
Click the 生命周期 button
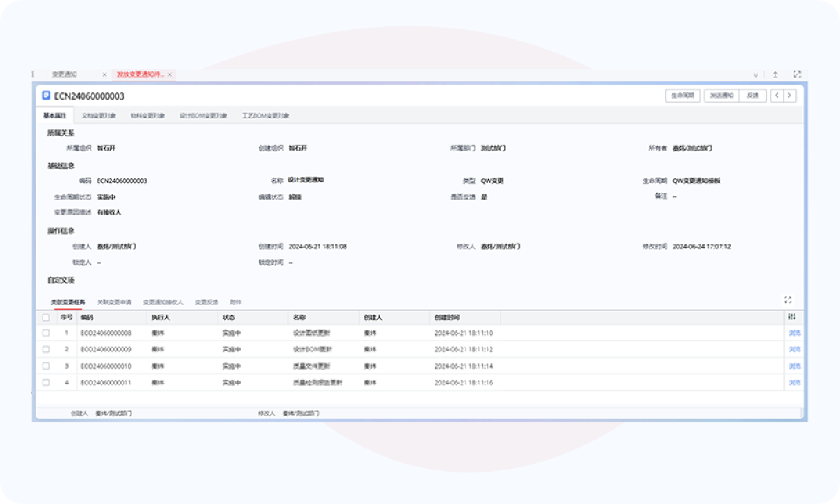682,96
